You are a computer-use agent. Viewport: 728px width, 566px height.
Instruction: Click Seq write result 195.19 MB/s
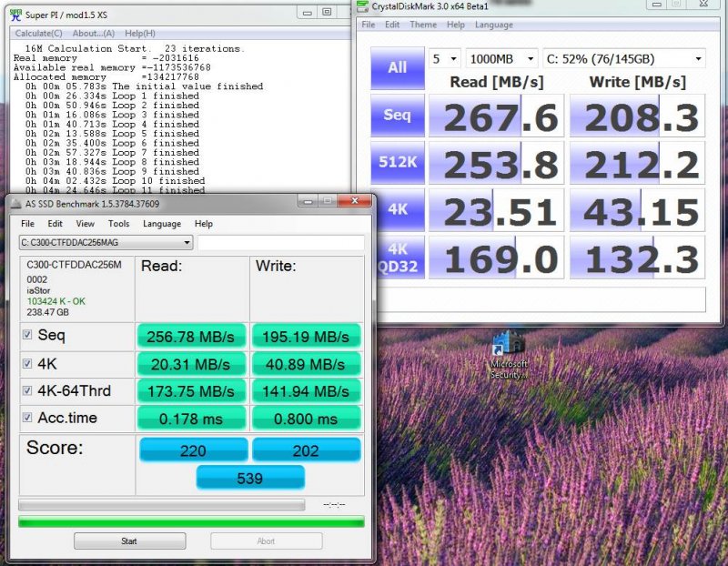[306, 337]
